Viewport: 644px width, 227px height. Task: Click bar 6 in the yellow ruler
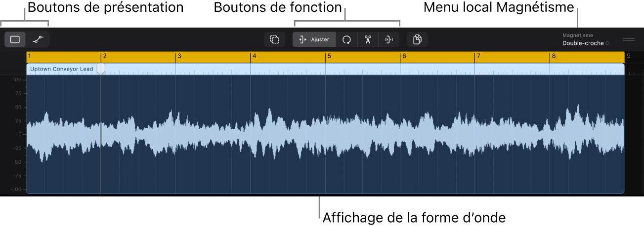click(x=404, y=56)
